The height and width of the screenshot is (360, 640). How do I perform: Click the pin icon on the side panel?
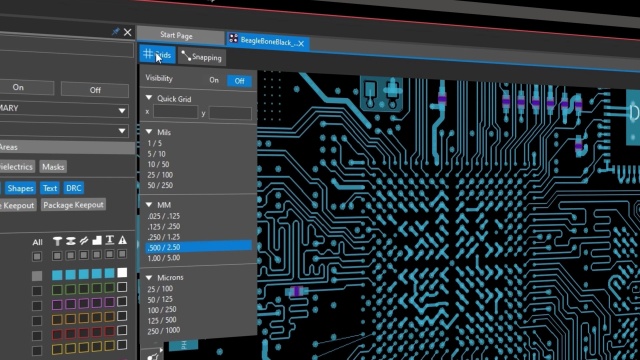coord(116,31)
